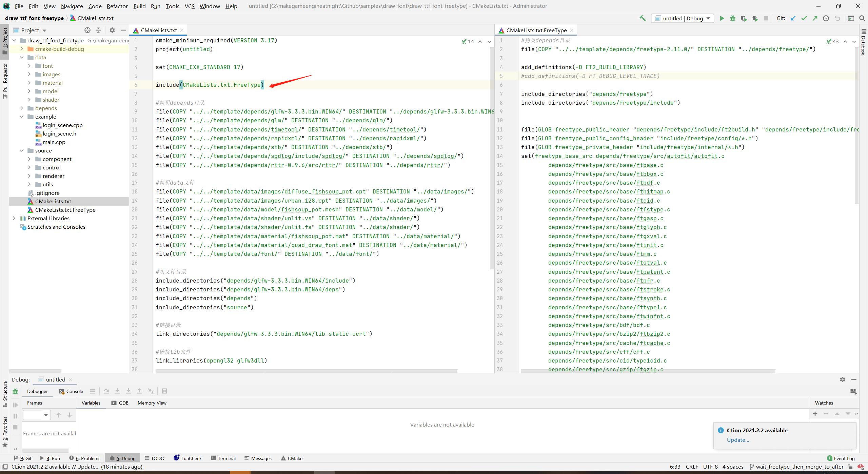
Task: Open the TODO tool window
Action: [x=154, y=458]
